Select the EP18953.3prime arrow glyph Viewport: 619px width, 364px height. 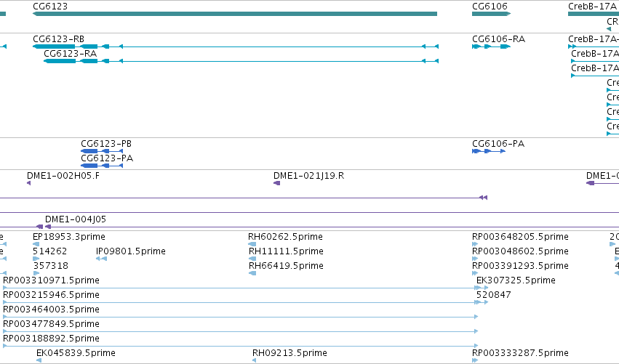click(x=36, y=244)
